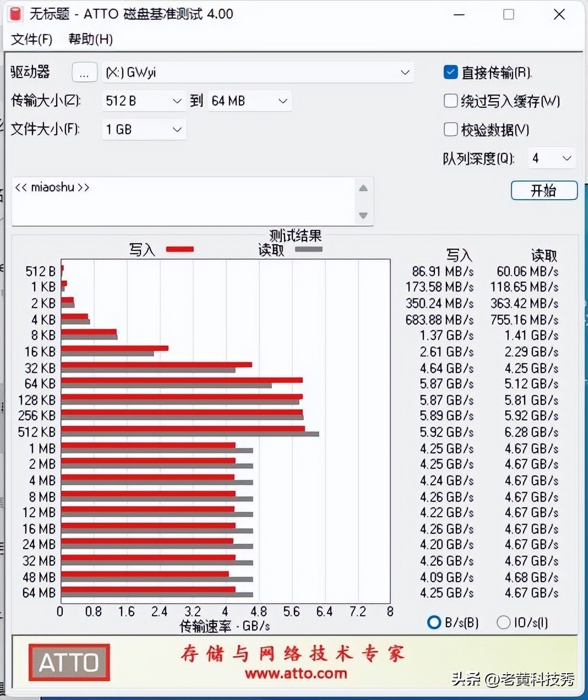Enable the 绕过写入缓存(W) checkbox
Image resolution: width=588 pixels, height=700 pixels.
tap(450, 101)
